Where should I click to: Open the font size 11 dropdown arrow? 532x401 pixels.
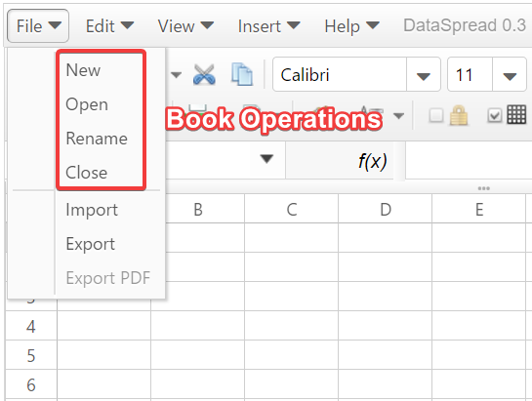click(510, 75)
